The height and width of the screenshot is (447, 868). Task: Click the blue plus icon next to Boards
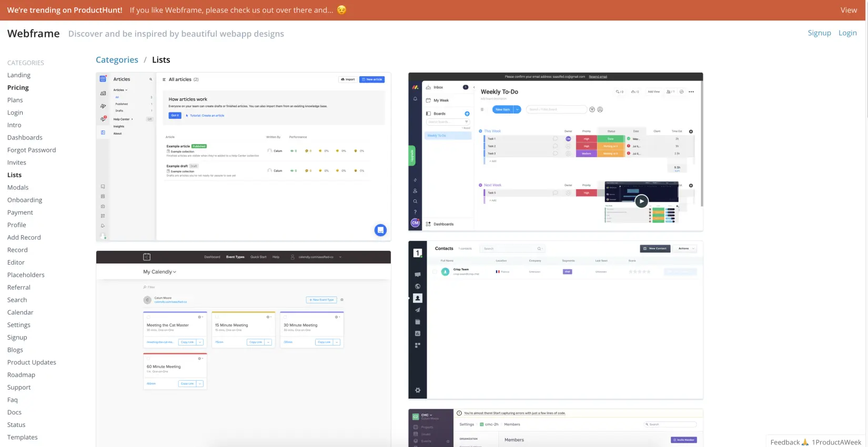467,114
